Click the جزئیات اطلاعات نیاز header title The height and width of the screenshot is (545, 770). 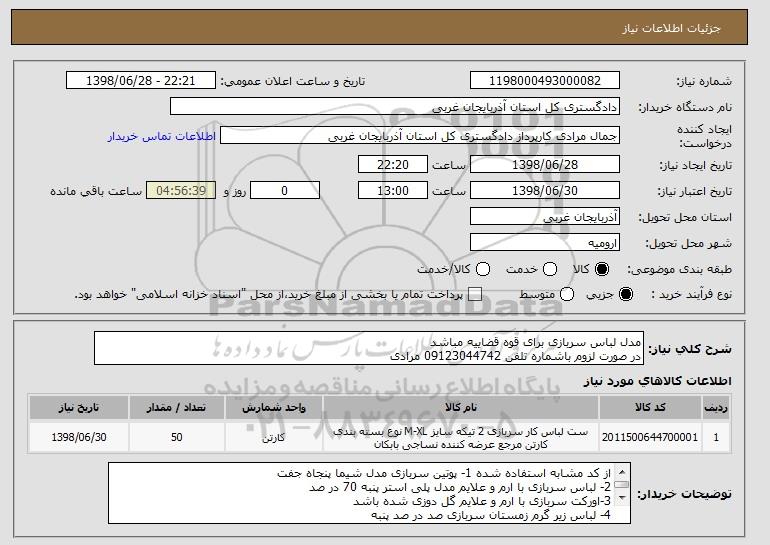pos(671,28)
